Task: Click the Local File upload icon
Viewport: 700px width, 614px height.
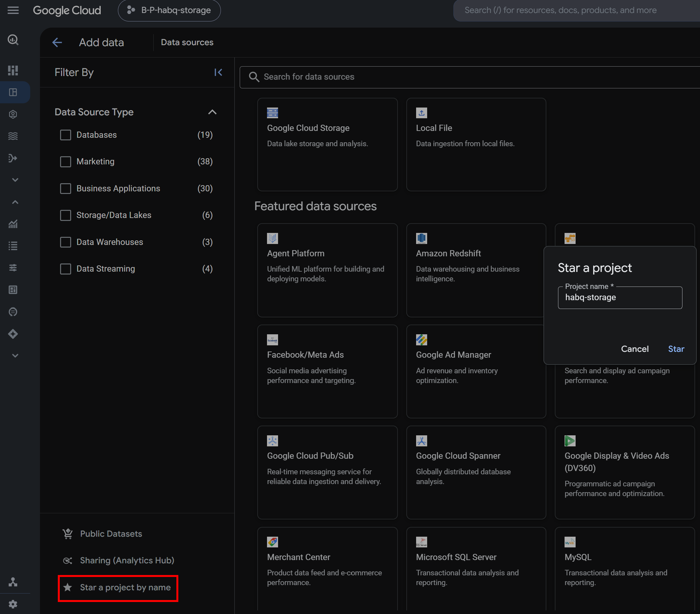Action: [x=422, y=113]
